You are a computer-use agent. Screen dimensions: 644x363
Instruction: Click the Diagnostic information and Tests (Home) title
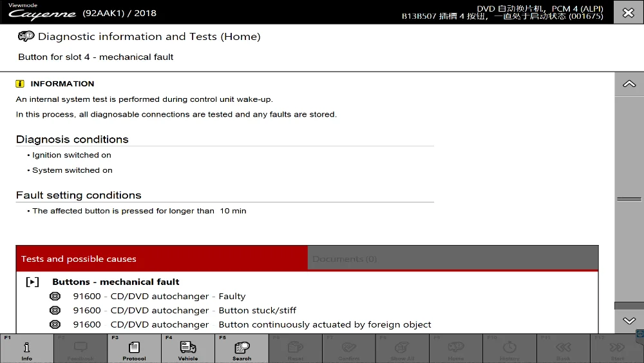tap(149, 37)
